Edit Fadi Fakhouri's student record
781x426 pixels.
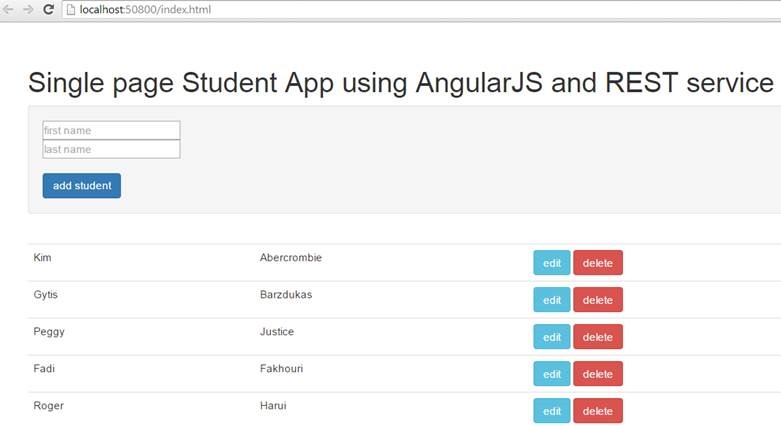point(551,374)
